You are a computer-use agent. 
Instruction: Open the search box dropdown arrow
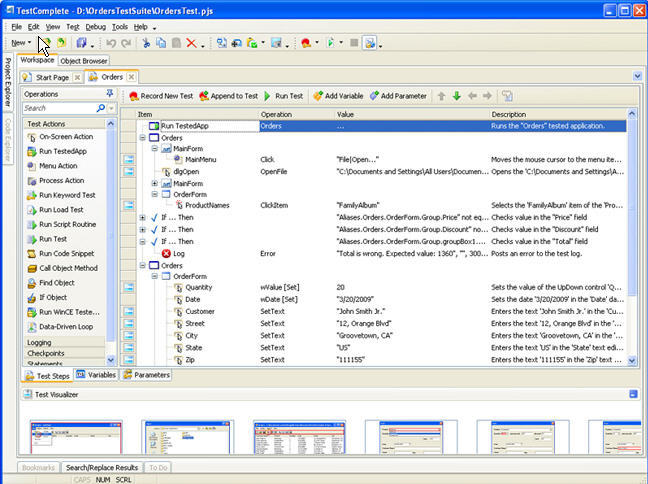tap(111, 108)
